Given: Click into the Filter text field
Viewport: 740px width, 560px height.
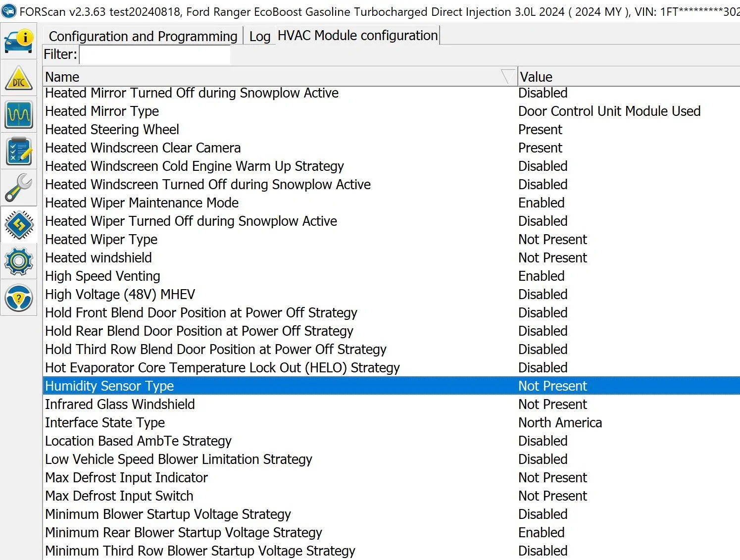Looking at the screenshot, I should (154, 54).
